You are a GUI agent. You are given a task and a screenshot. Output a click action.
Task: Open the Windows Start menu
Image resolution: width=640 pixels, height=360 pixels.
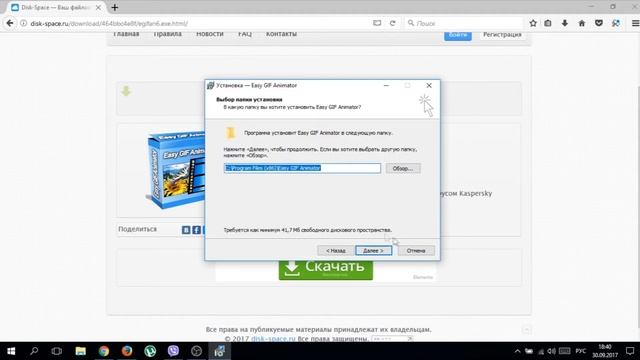point(11,351)
